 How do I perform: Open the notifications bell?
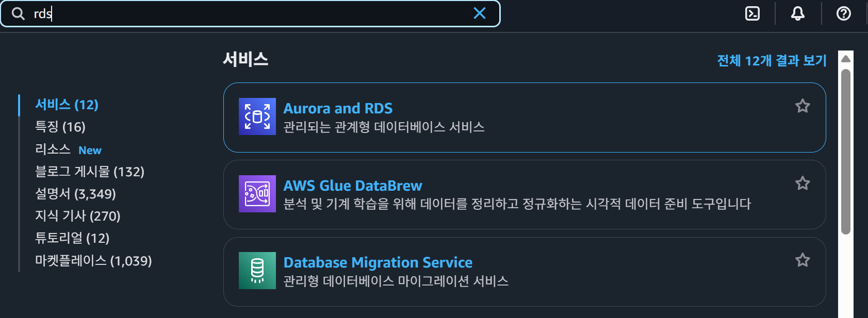(x=798, y=13)
